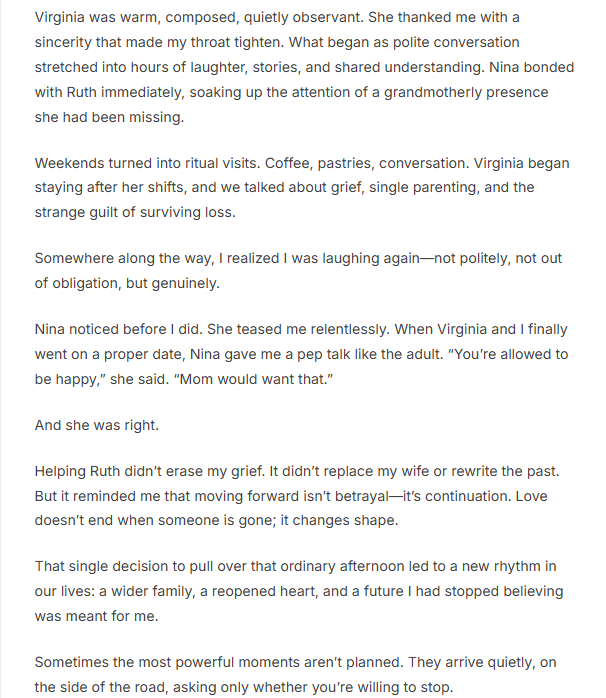Click the paragraph starting "Somewhere along the way"
606x698 pixels.
click(x=298, y=270)
